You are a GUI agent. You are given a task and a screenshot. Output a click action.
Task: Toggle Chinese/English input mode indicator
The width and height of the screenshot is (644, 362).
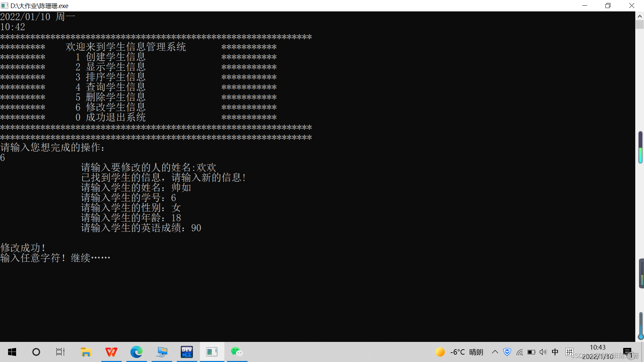555,352
